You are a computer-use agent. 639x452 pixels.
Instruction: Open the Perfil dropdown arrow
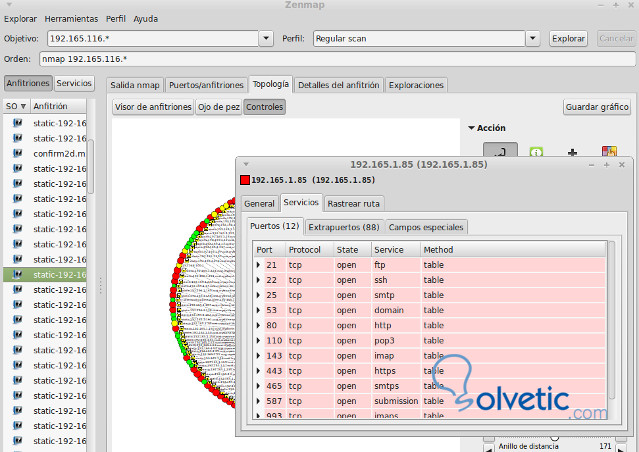click(x=532, y=39)
